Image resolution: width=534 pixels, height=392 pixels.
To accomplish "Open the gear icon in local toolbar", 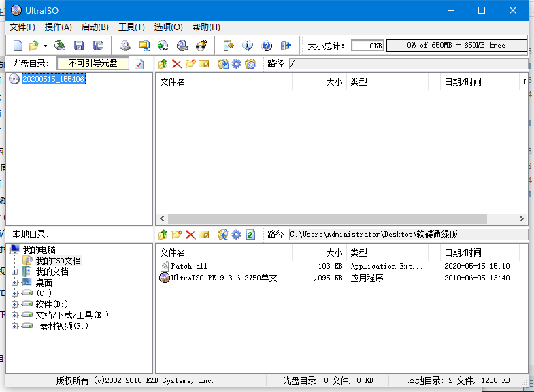I will point(236,235).
